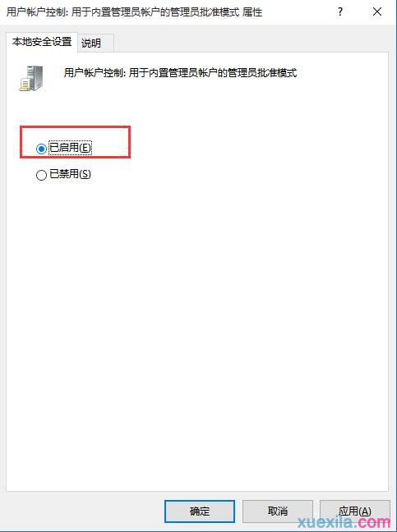This screenshot has height=532, width=397.
Task: Click the 取消 button
Action: coord(278,511)
